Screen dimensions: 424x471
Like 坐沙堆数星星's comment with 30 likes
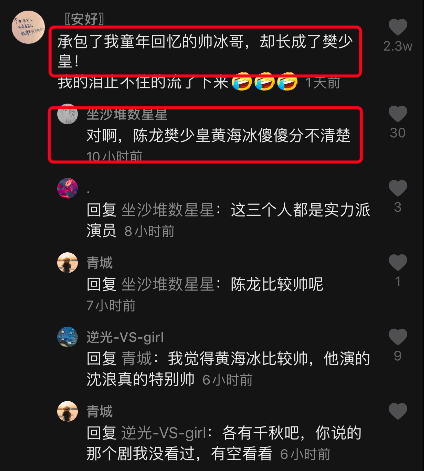398,114
